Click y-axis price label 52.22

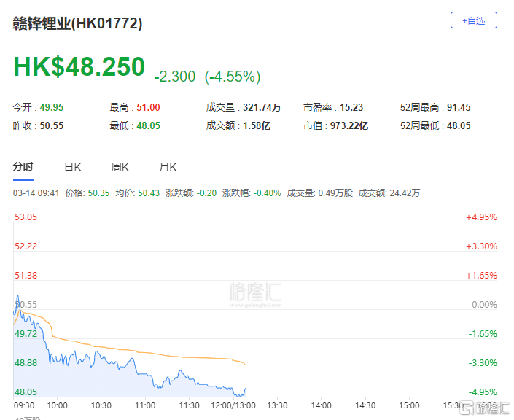click(26, 246)
